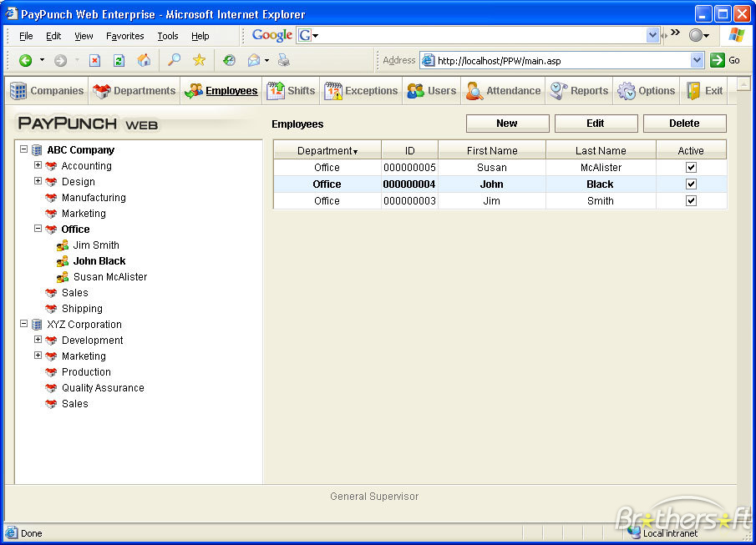Switch to the Departments section
The image size is (756, 545).
click(134, 91)
